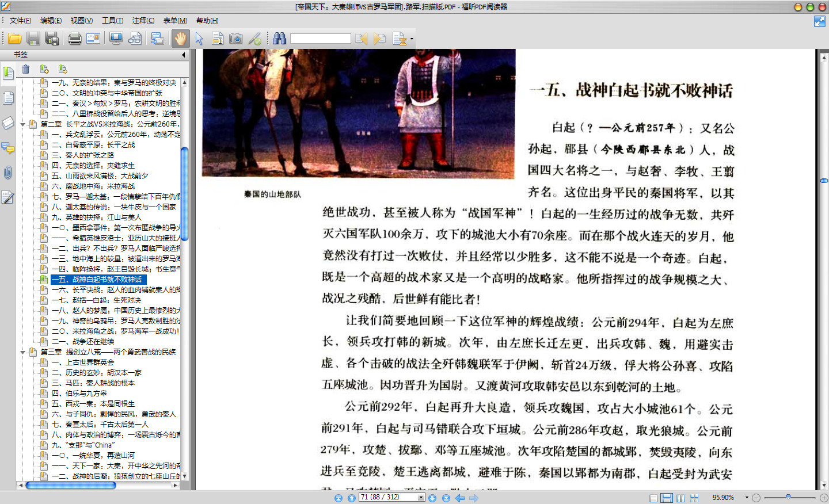Click in the toolbar search field

pyautogui.click(x=320, y=39)
